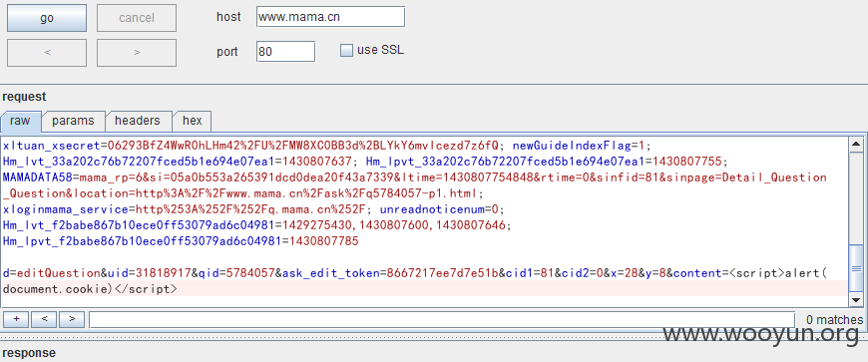Click the scrollbar down arrow in request pane
The image size is (868, 362).
(x=856, y=300)
